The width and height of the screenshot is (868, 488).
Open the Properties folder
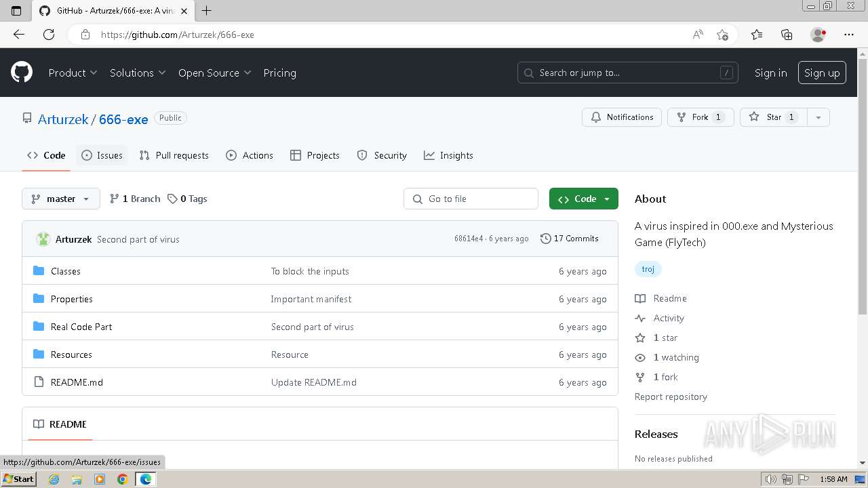[x=71, y=299]
